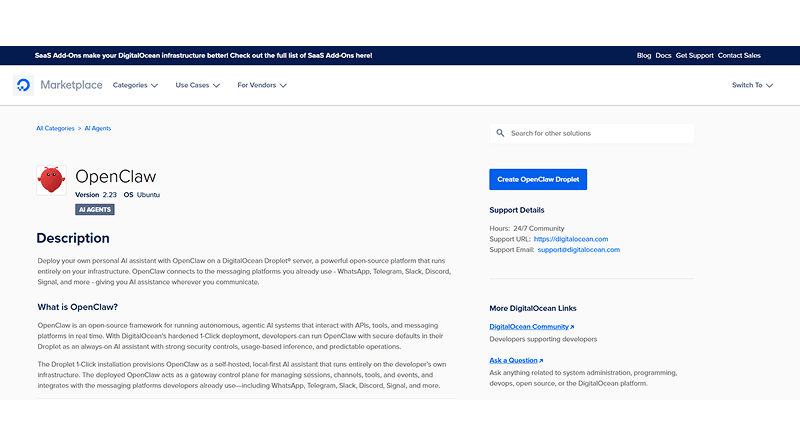The height and width of the screenshot is (445, 800).
Task: Click the Developers supporting developers text
Action: pyautogui.click(x=543, y=339)
